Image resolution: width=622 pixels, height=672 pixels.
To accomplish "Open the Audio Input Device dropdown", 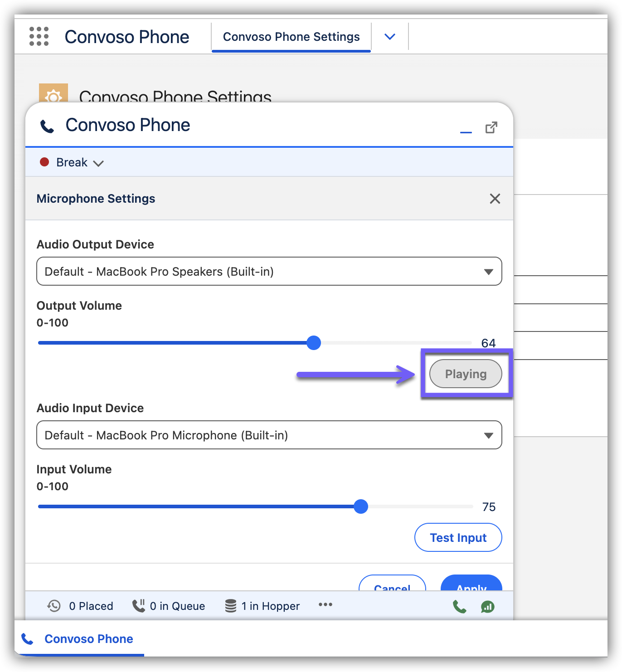I will coord(269,435).
